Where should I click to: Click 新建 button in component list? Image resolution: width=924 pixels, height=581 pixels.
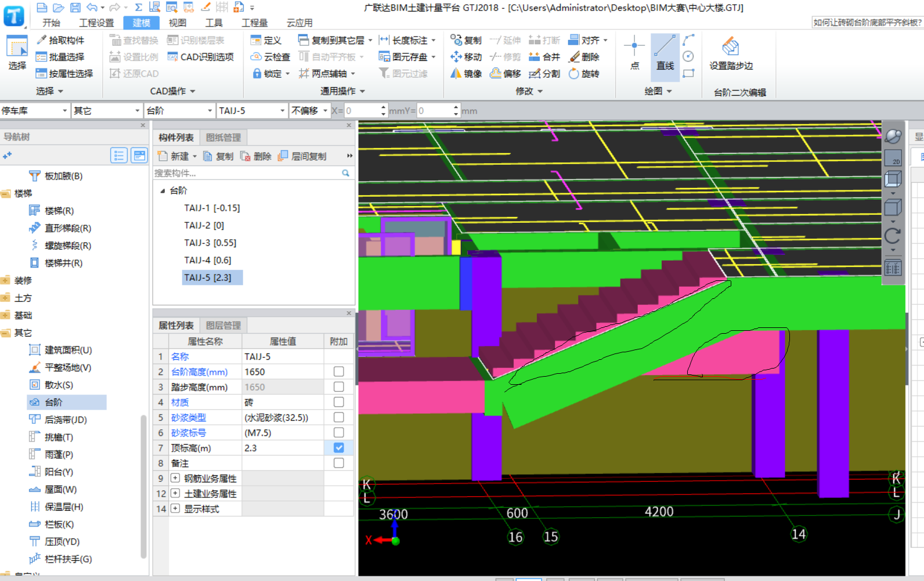(x=177, y=156)
